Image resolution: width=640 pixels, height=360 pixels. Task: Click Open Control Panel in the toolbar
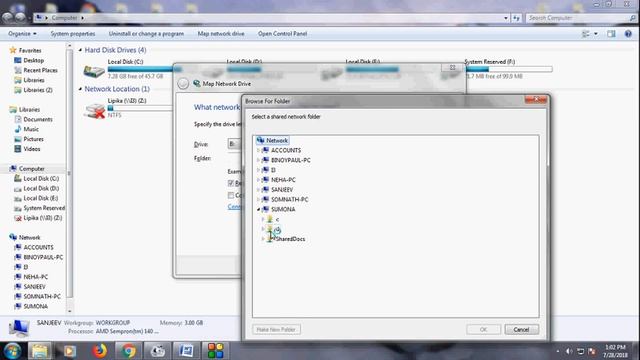[x=282, y=34]
